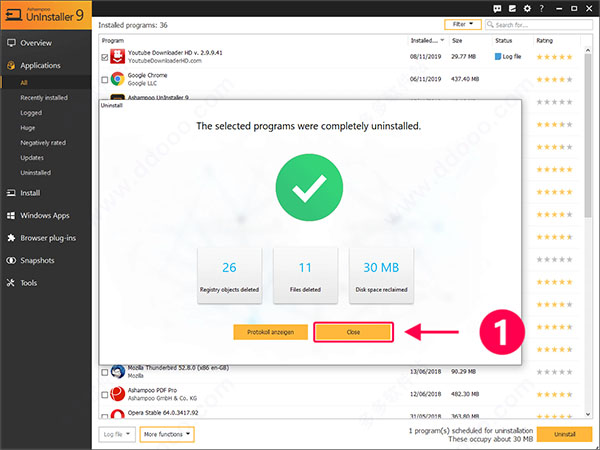Click the Tools wrench icon
600x450 pixels.
pos(11,283)
